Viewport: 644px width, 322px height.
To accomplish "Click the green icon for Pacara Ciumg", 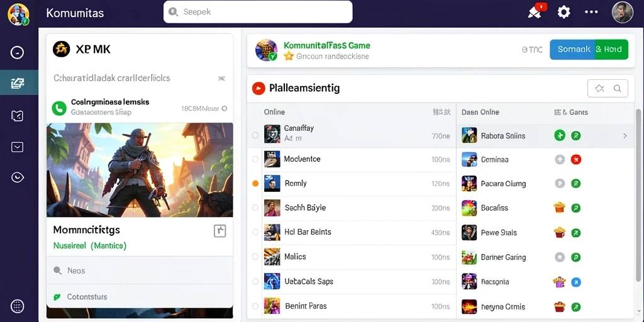I will (x=576, y=184).
